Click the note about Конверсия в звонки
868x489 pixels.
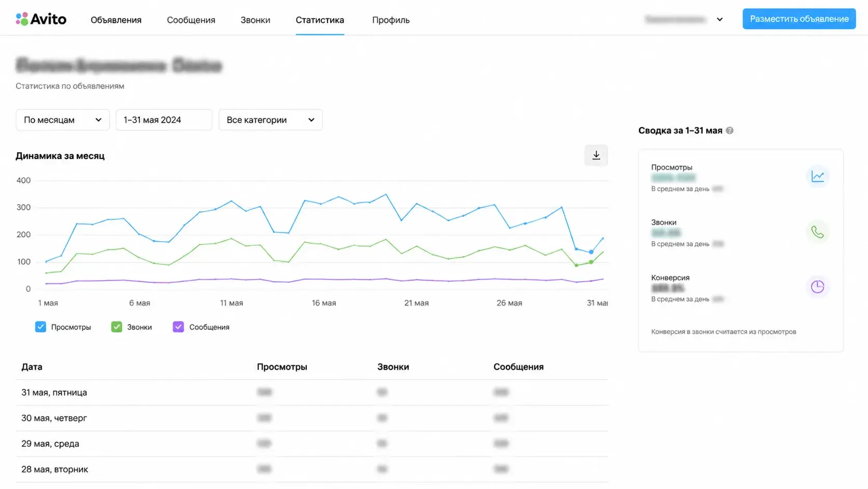[x=724, y=332]
